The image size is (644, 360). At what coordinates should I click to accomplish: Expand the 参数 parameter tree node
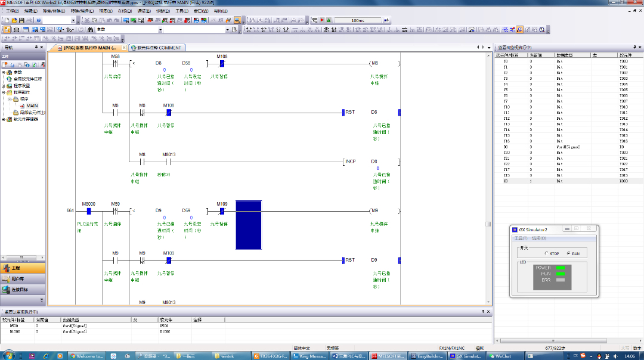point(4,72)
